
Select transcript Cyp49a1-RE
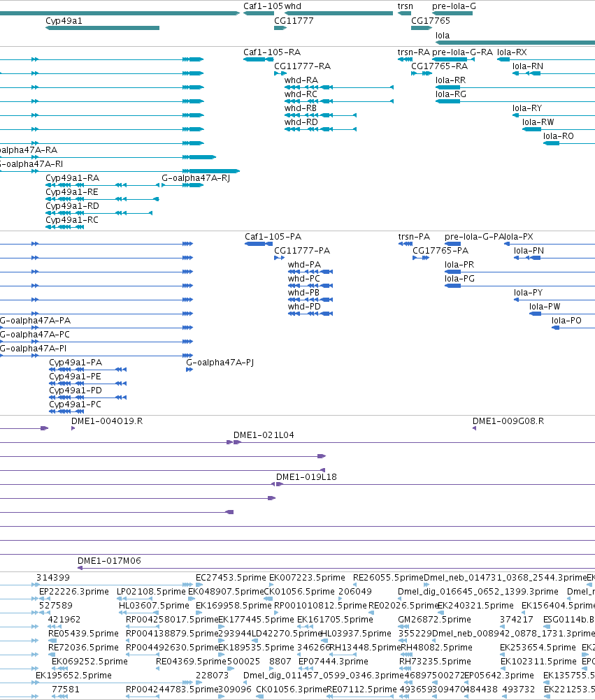[x=102, y=199]
